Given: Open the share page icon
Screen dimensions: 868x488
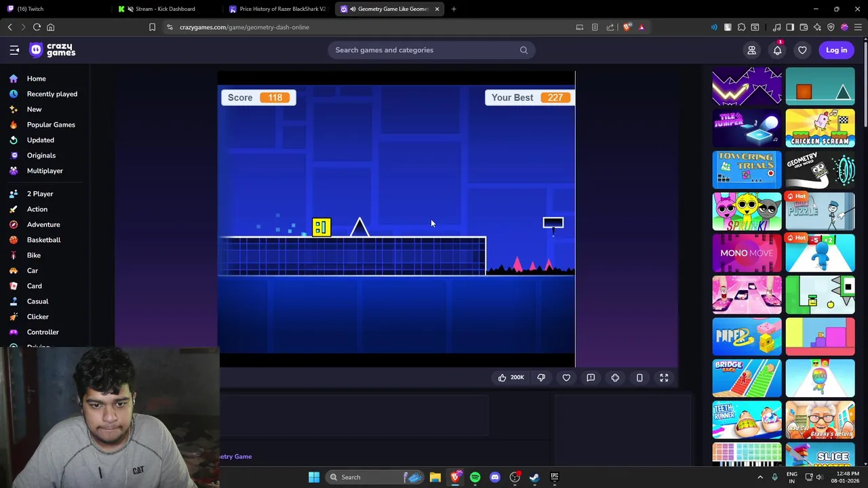Looking at the screenshot, I should 610,27.
